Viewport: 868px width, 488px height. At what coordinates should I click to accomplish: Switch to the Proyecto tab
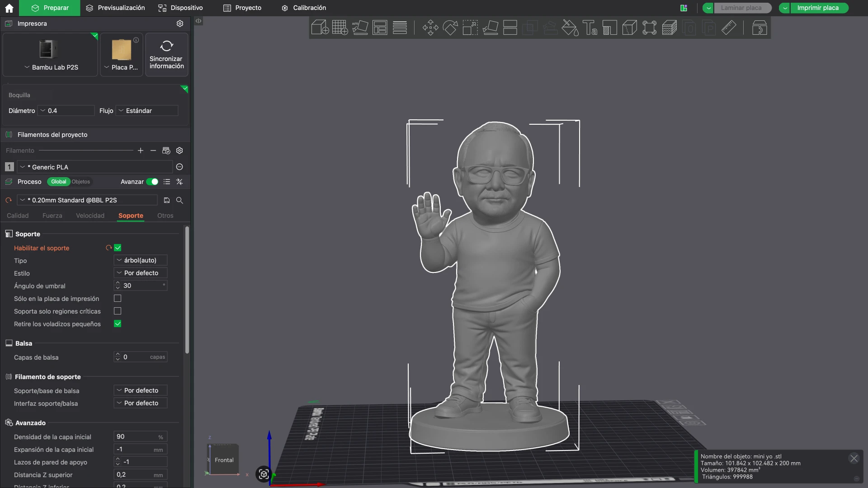(x=242, y=8)
